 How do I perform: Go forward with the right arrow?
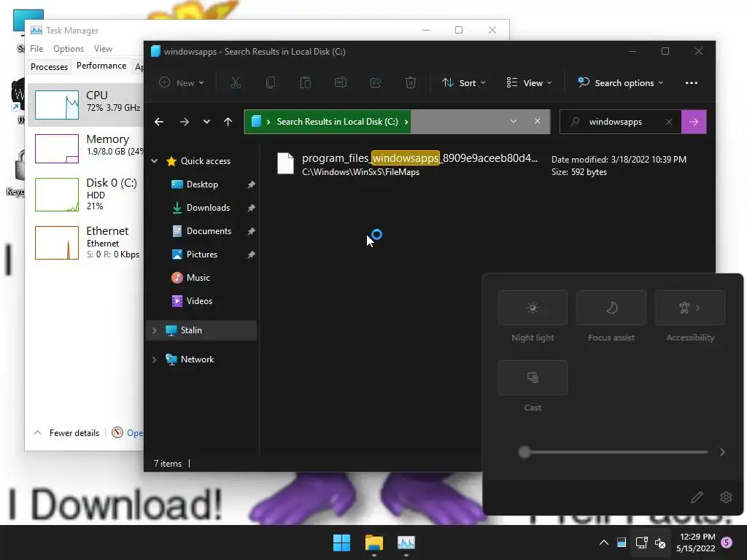point(185,122)
